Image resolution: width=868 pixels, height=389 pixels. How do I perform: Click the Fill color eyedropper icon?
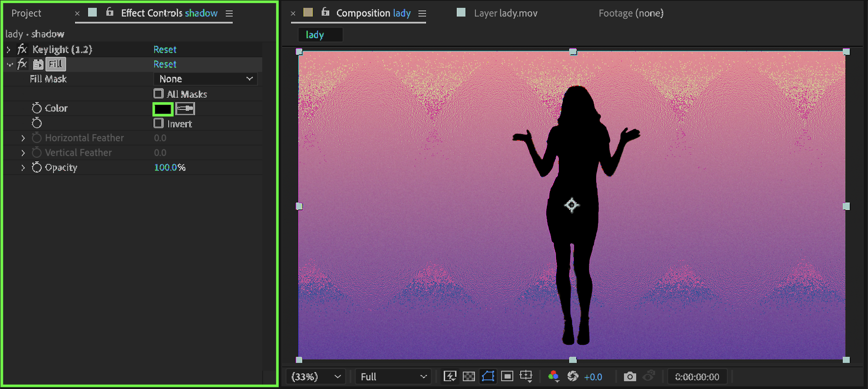[x=185, y=109]
